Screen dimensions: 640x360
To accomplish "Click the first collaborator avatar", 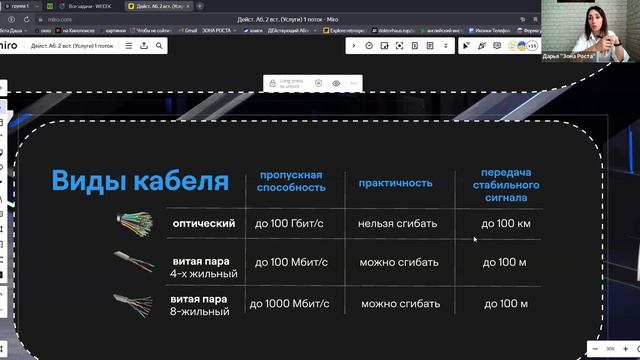I will click(513, 46).
